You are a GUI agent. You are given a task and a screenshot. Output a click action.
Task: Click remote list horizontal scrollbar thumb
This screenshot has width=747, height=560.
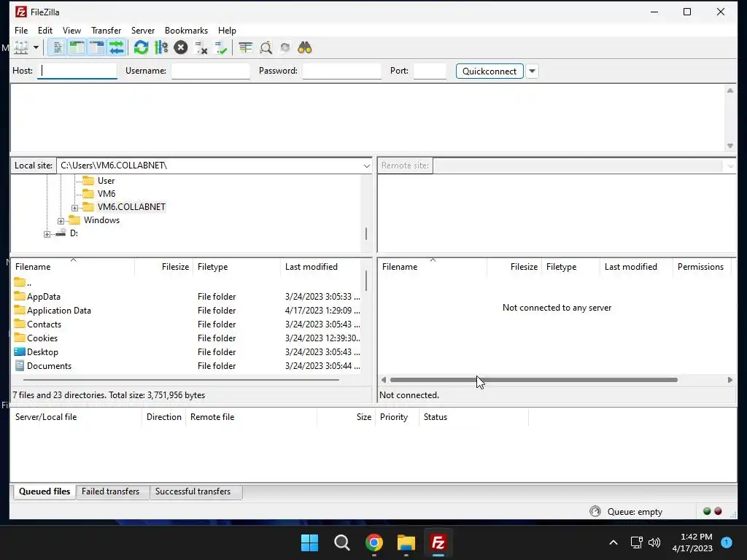pyautogui.click(x=533, y=380)
